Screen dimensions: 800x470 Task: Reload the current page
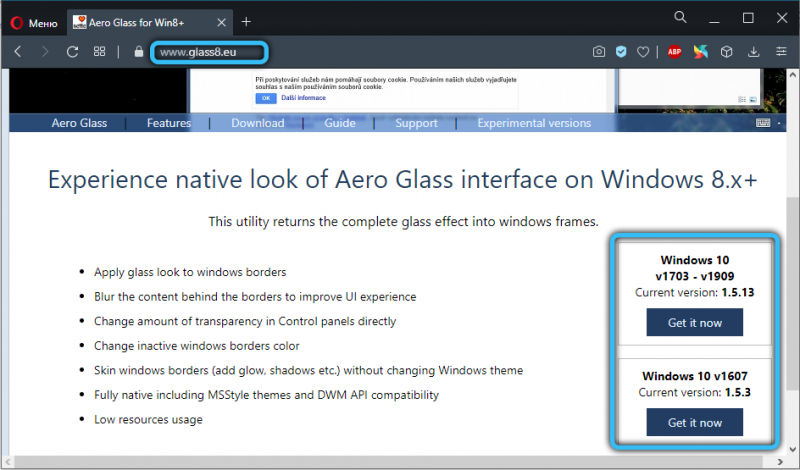72,52
